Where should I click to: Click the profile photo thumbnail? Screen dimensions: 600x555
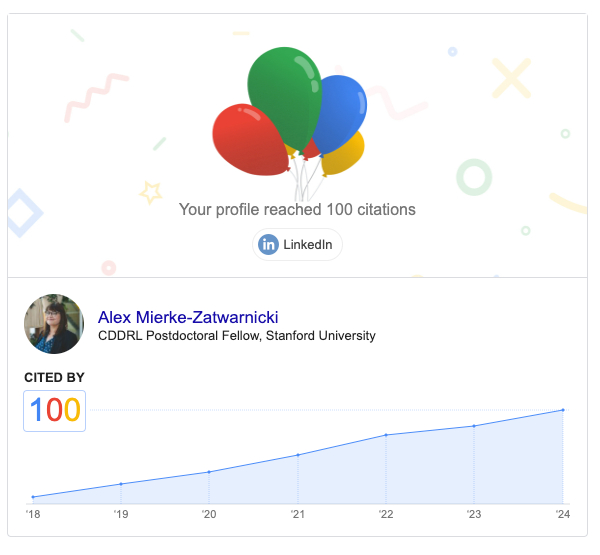click(54, 324)
